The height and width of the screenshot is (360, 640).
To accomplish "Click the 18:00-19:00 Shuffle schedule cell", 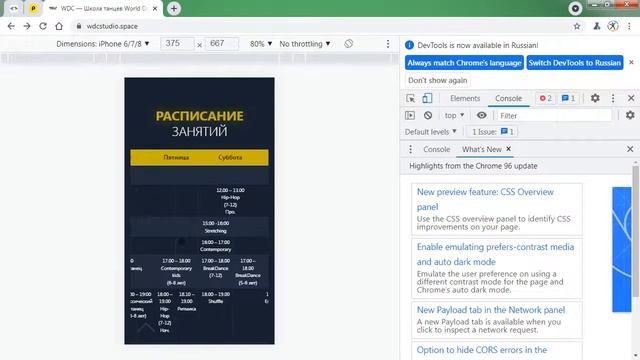I will (x=216, y=298).
